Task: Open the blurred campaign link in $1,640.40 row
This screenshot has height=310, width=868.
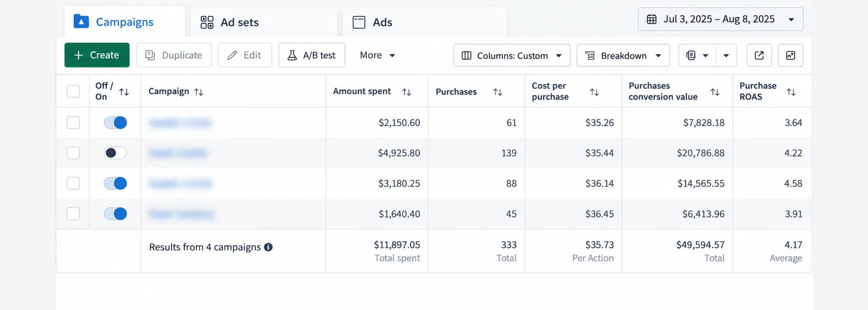Action: (182, 214)
